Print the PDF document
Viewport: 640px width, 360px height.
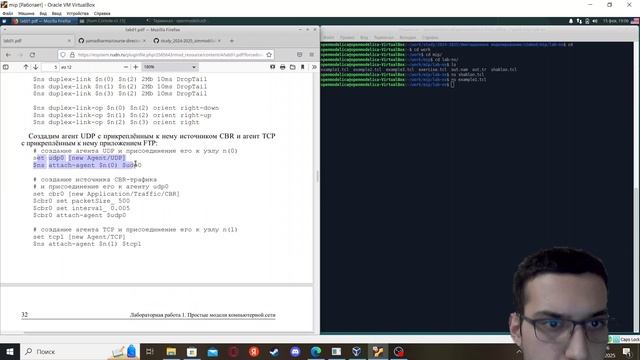point(282,67)
